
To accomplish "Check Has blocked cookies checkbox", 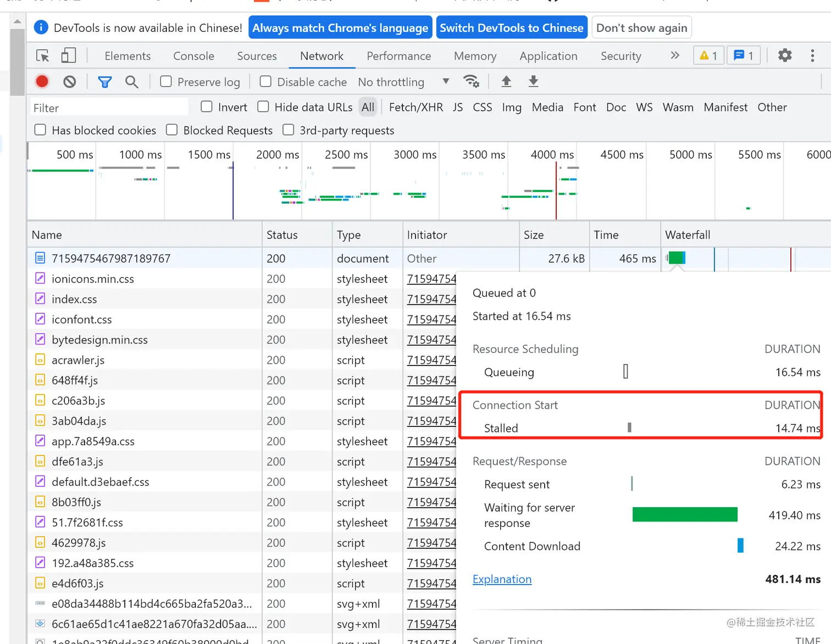I will (x=40, y=130).
